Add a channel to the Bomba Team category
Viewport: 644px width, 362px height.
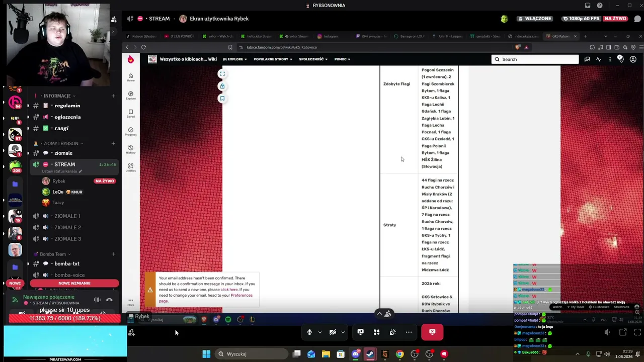pyautogui.click(x=113, y=254)
